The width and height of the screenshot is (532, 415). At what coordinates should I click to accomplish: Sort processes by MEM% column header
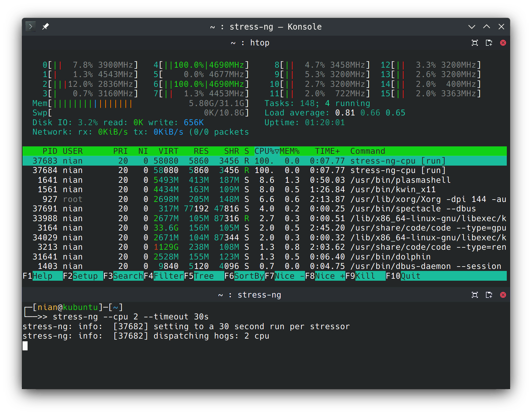pos(290,151)
